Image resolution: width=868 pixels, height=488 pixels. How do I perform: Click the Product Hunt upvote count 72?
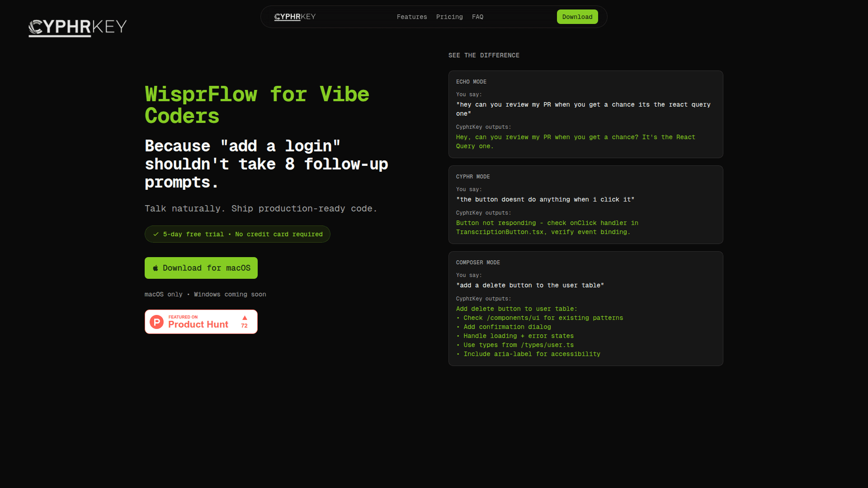[x=244, y=326]
